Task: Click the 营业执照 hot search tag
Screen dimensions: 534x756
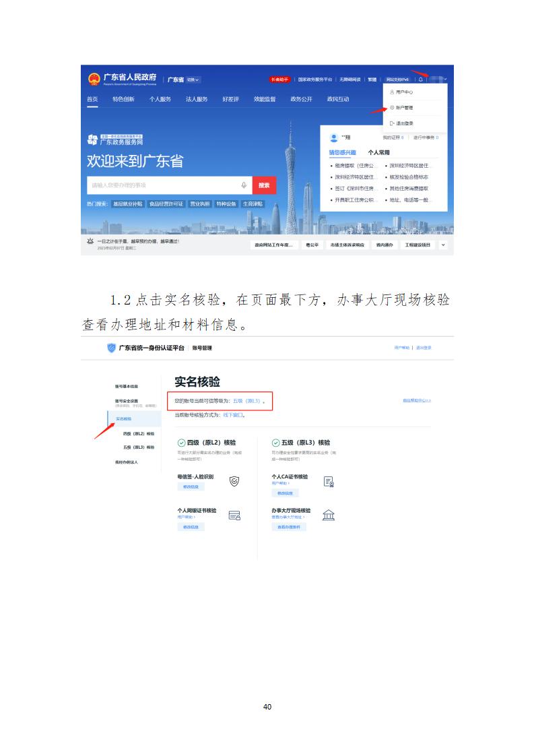Action: coord(200,204)
